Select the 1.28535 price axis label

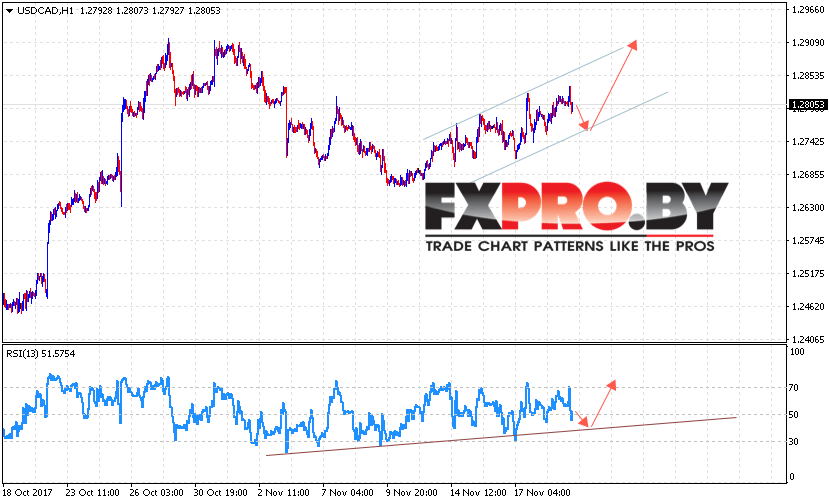pos(808,76)
